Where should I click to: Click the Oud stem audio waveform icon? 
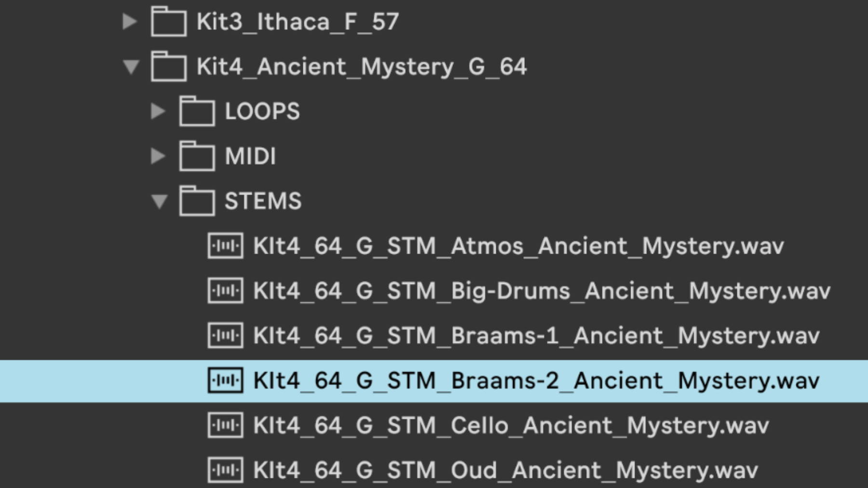(225, 470)
